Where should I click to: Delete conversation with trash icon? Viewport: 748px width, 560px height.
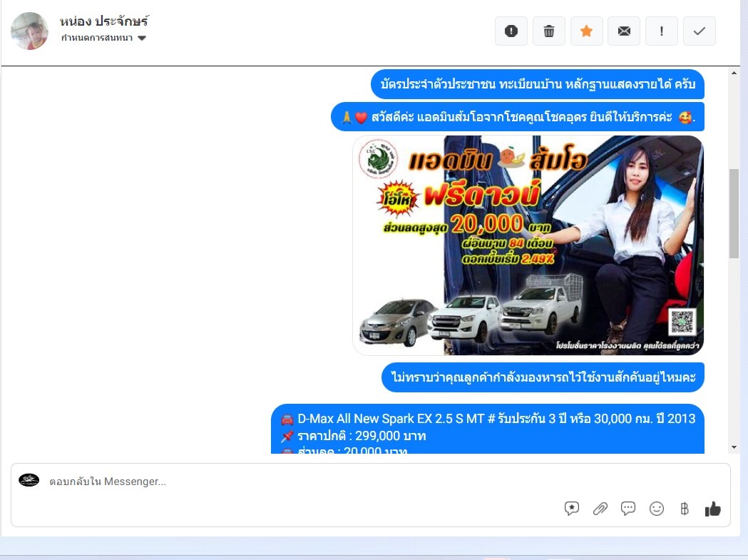(x=549, y=31)
